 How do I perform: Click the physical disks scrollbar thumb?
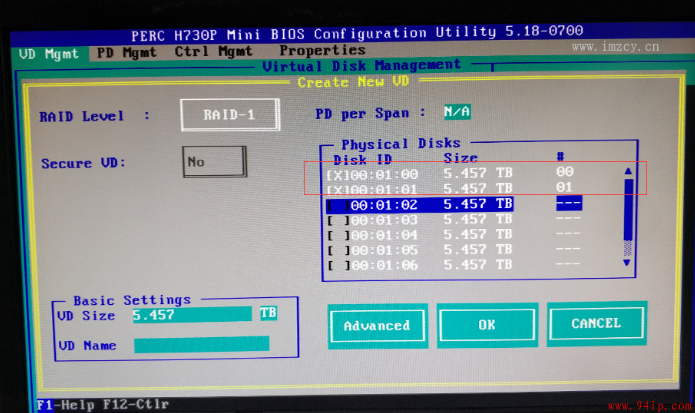[628, 209]
